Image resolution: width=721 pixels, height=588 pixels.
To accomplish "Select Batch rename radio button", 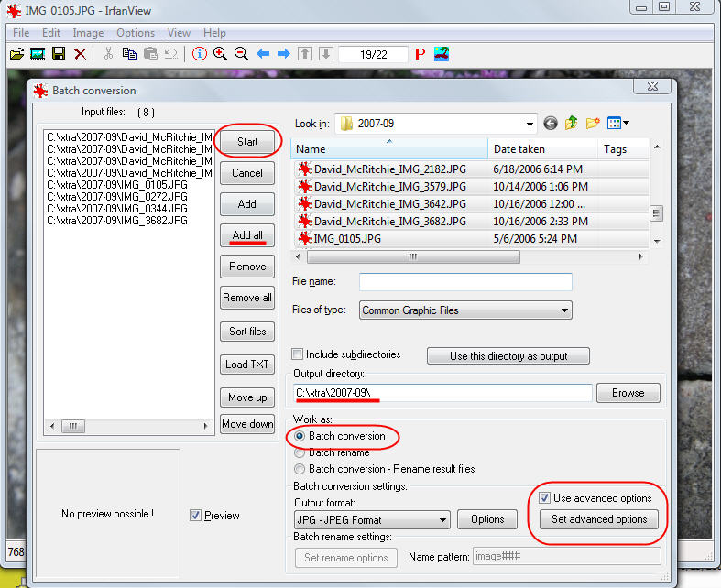I will pyautogui.click(x=300, y=452).
